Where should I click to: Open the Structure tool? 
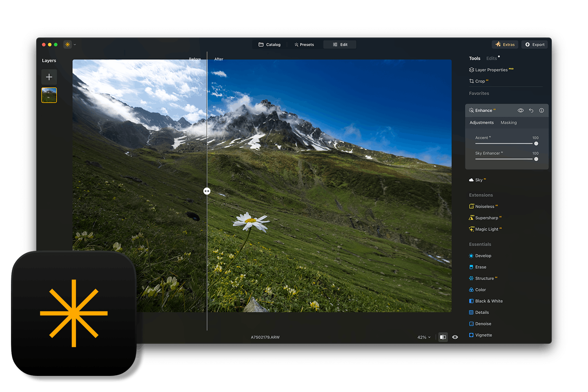(483, 279)
